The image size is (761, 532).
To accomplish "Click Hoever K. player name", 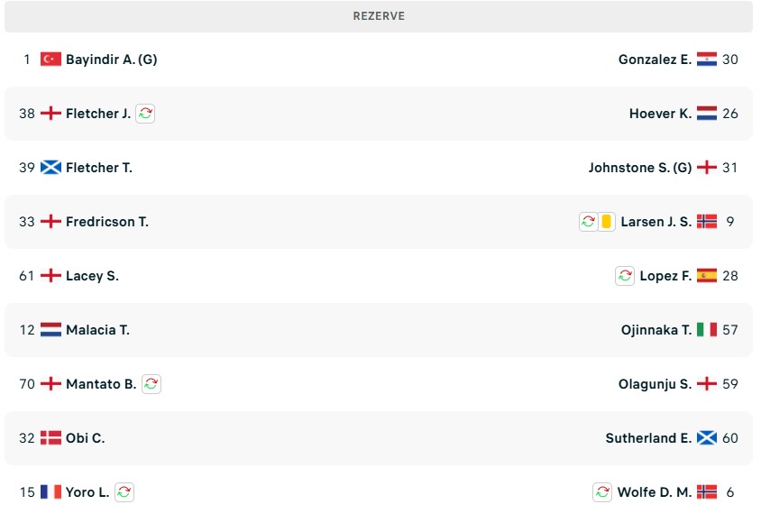I will tap(660, 114).
